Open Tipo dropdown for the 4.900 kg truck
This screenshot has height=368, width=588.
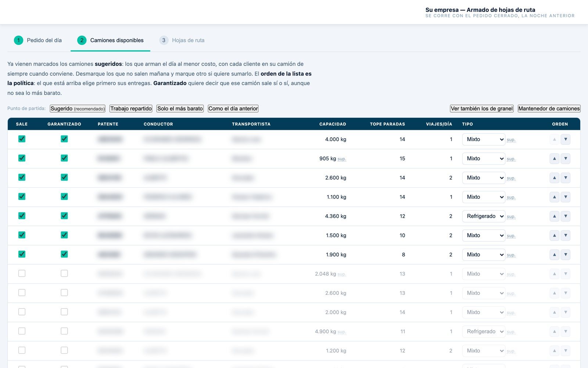pyautogui.click(x=484, y=332)
